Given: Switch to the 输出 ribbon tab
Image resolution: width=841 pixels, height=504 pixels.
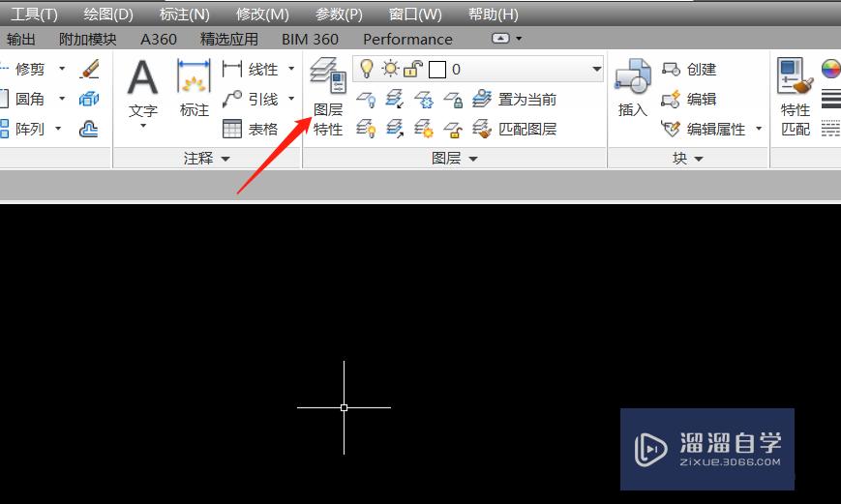Looking at the screenshot, I should point(21,39).
